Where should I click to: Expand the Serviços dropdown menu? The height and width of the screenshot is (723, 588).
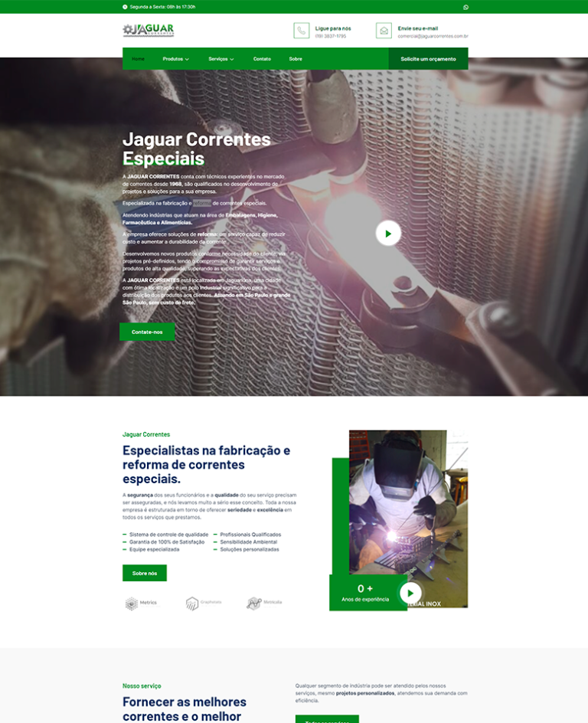(x=221, y=59)
